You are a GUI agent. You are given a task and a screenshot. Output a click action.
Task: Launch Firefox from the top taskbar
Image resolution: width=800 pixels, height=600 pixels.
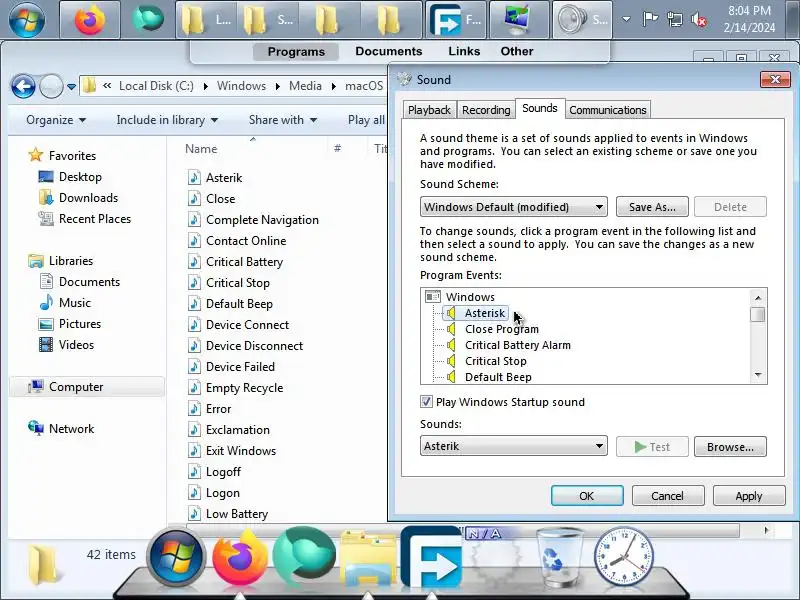tap(90, 20)
